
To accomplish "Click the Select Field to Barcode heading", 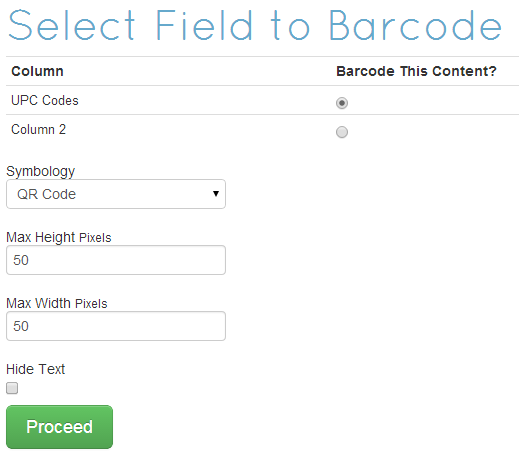I will 255,25.
